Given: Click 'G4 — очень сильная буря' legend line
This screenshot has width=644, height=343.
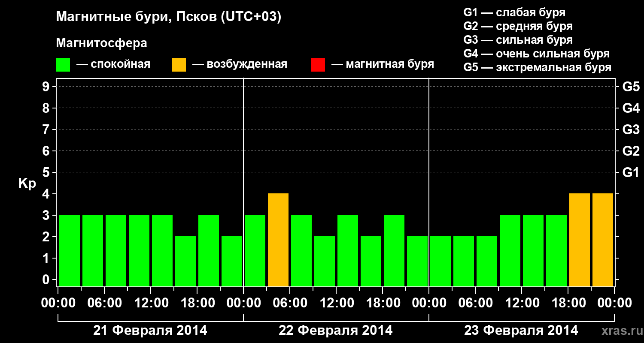Looking at the screenshot, I should (537, 54).
